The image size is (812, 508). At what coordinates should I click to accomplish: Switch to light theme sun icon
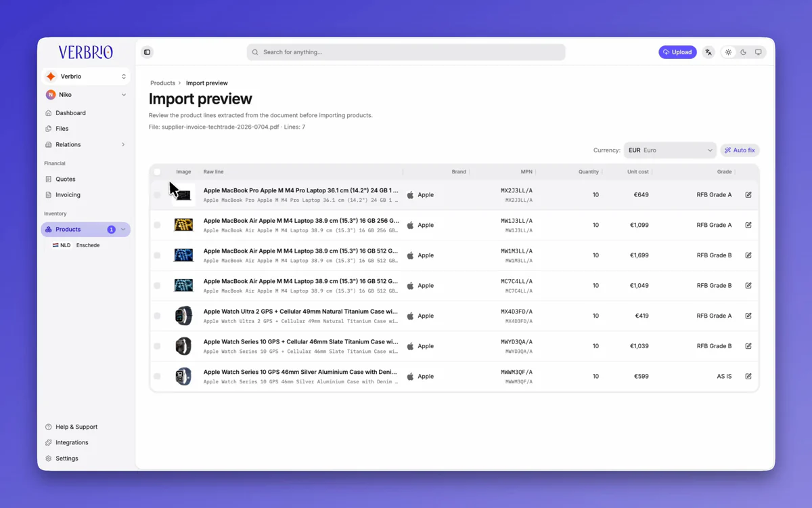pyautogui.click(x=729, y=52)
